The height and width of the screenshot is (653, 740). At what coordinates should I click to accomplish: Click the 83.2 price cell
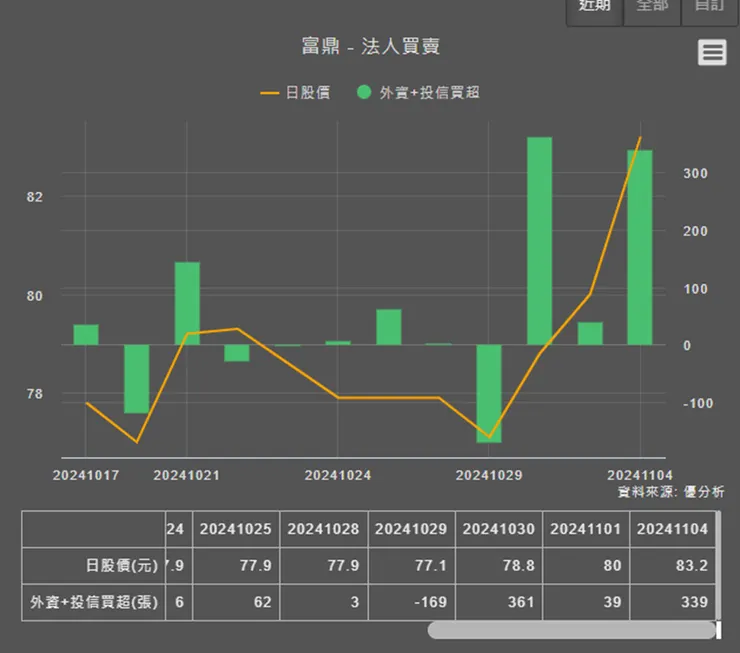point(673,565)
